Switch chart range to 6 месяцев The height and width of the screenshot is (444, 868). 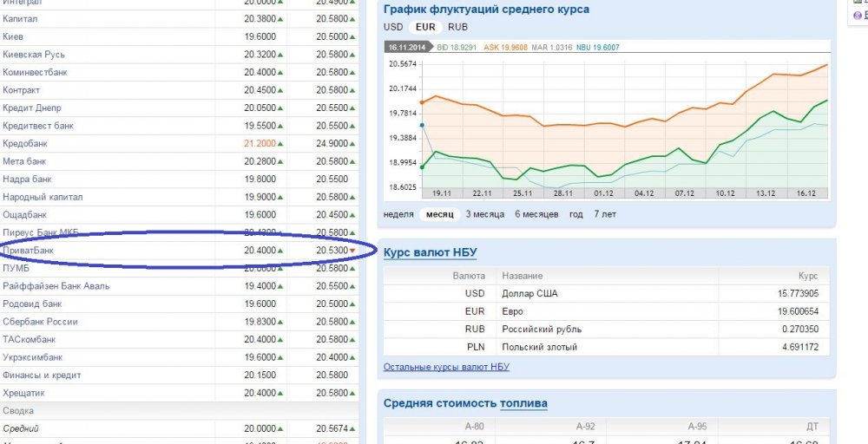[x=536, y=214]
